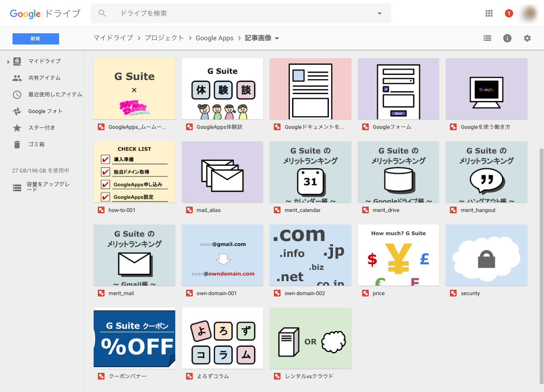Click the Googleフォーム file name

(x=392, y=127)
